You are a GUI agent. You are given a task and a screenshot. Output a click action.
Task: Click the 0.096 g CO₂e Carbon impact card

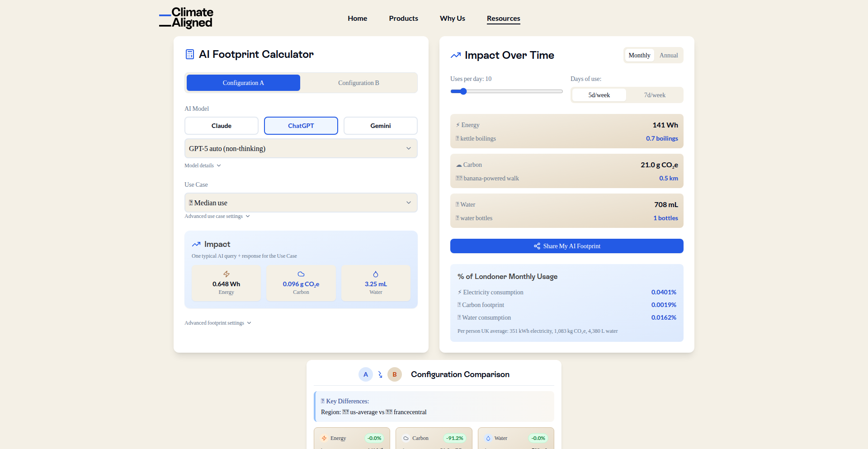(301, 283)
